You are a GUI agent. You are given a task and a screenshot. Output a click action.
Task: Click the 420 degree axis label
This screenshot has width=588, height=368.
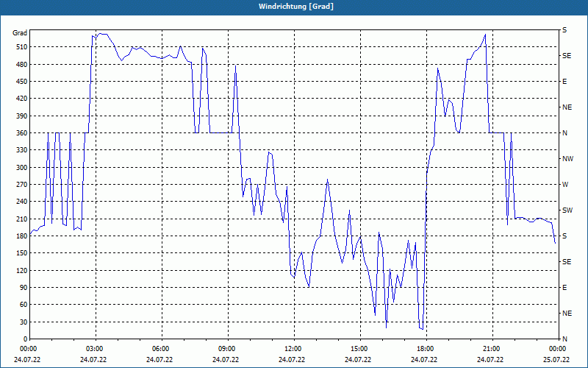point(22,99)
